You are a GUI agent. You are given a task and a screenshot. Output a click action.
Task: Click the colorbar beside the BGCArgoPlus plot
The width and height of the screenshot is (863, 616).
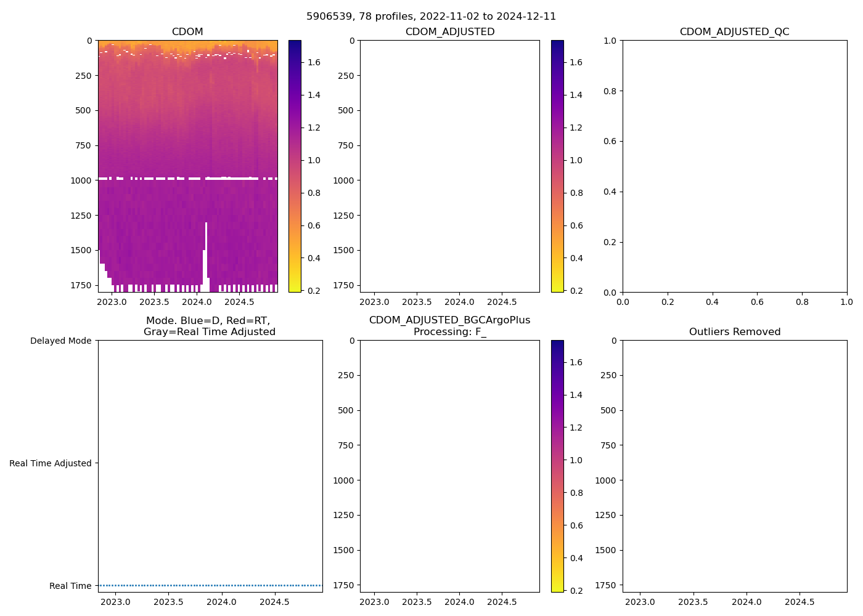coord(557,466)
